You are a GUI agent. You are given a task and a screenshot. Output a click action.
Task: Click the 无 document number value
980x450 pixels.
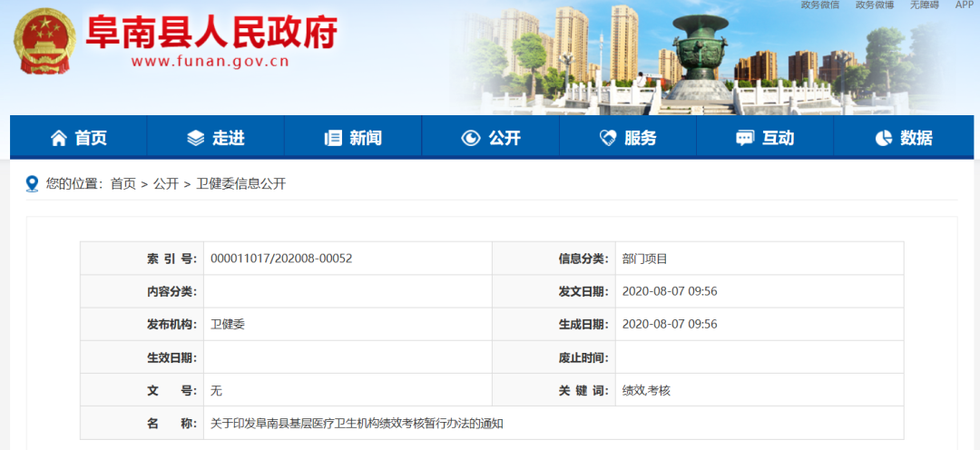(x=217, y=391)
